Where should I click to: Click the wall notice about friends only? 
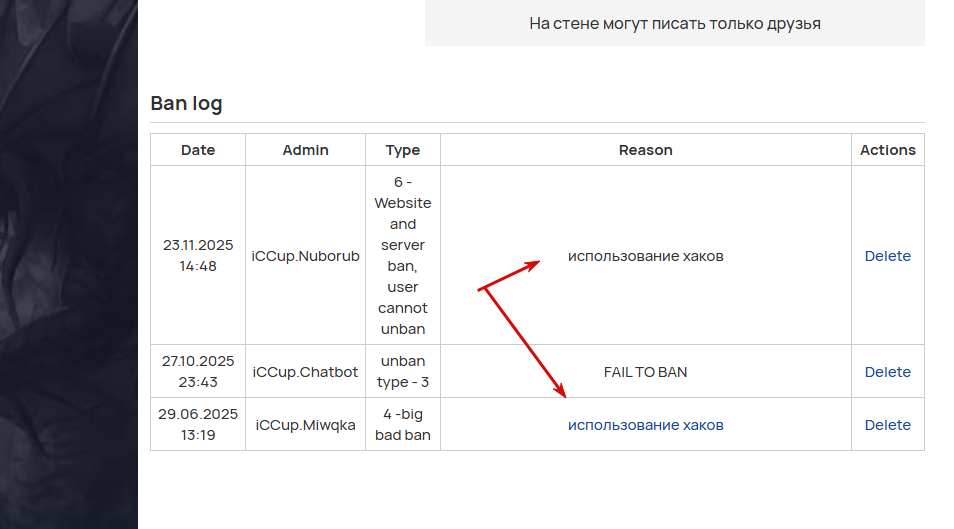(x=675, y=23)
